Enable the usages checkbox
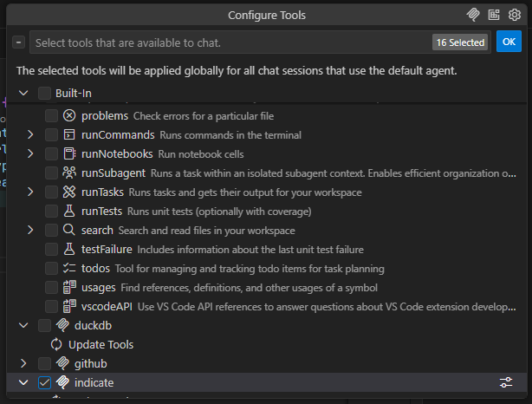This screenshot has height=404, width=532. tap(51, 287)
